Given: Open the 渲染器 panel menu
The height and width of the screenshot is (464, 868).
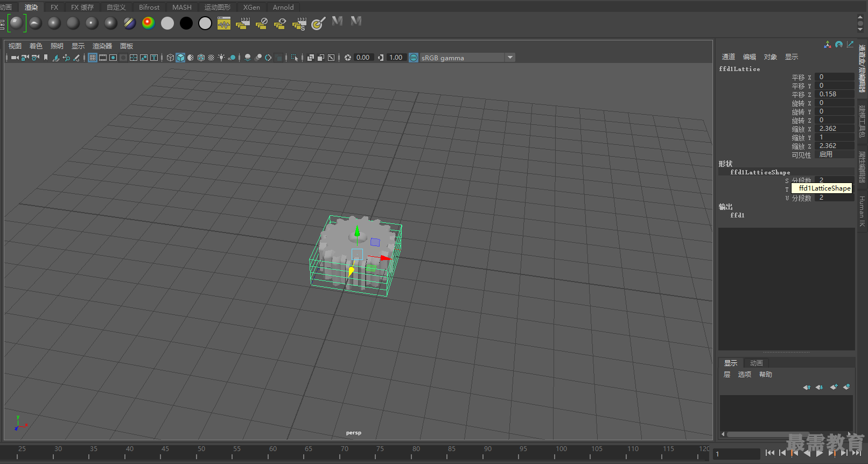Looking at the screenshot, I should point(102,46).
